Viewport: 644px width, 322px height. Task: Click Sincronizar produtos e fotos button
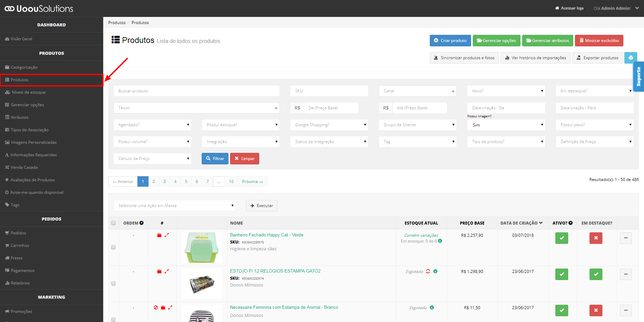tap(464, 58)
